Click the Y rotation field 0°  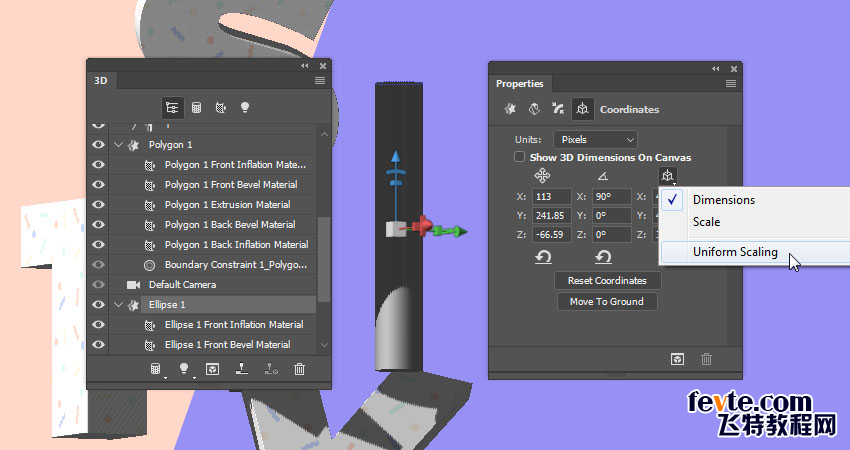tap(611, 215)
